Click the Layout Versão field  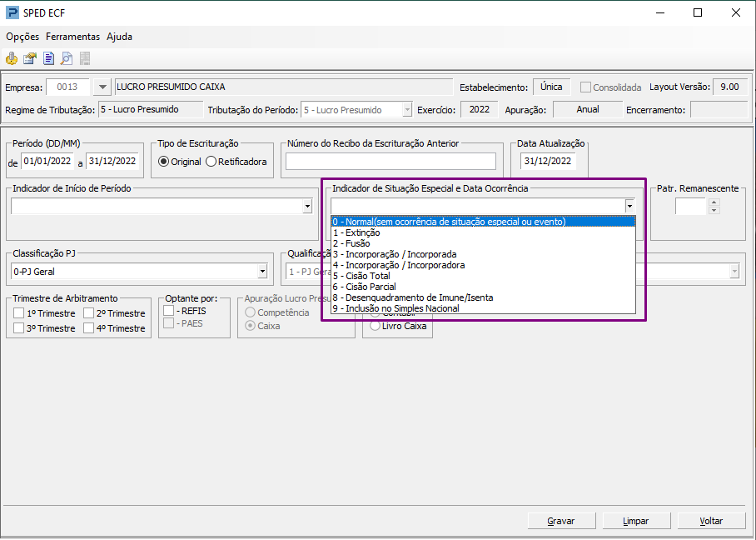tap(730, 87)
